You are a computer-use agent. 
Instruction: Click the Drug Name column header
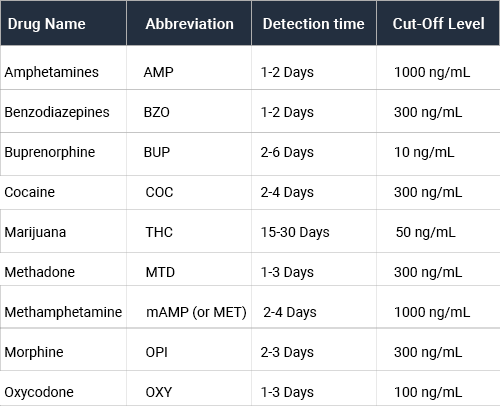pos(63,23)
